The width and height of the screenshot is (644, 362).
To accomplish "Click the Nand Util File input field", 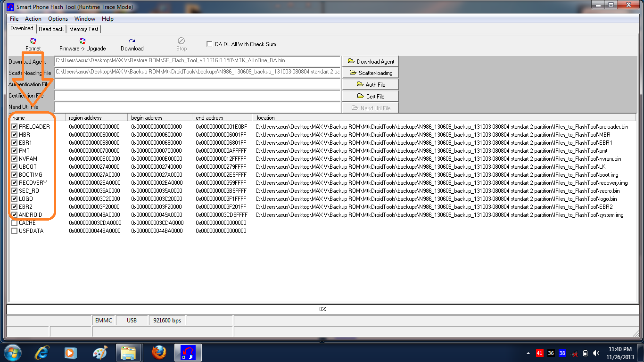I will click(x=198, y=107).
